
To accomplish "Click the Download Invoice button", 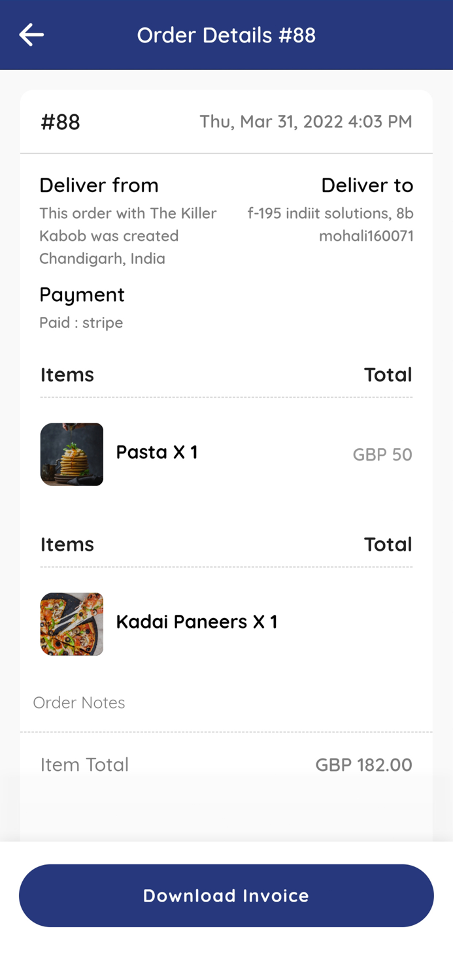I will (x=226, y=895).
